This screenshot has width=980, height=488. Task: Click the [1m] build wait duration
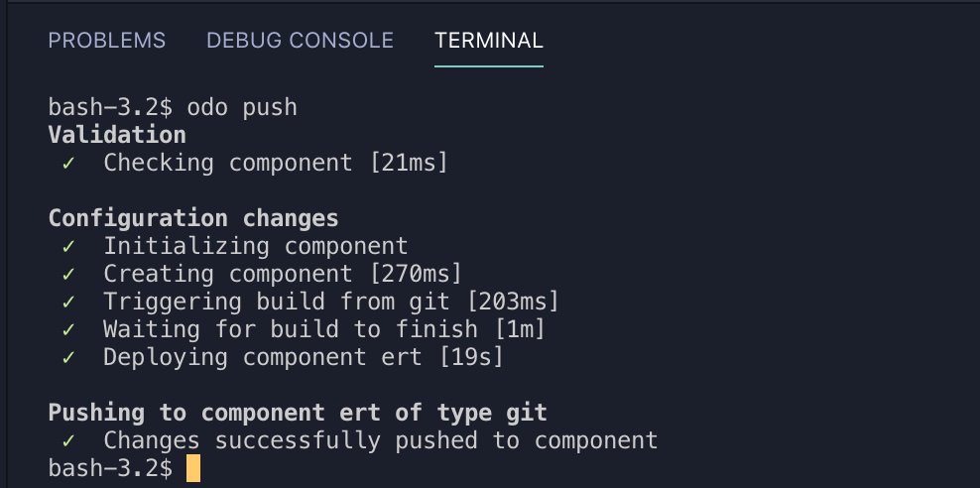513,329
